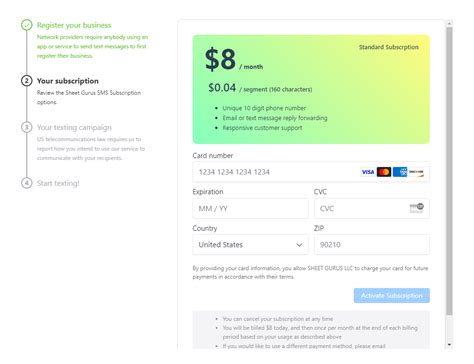Click the CVC card hint icon
Viewport: 474px width, 364px height.
[417, 208]
